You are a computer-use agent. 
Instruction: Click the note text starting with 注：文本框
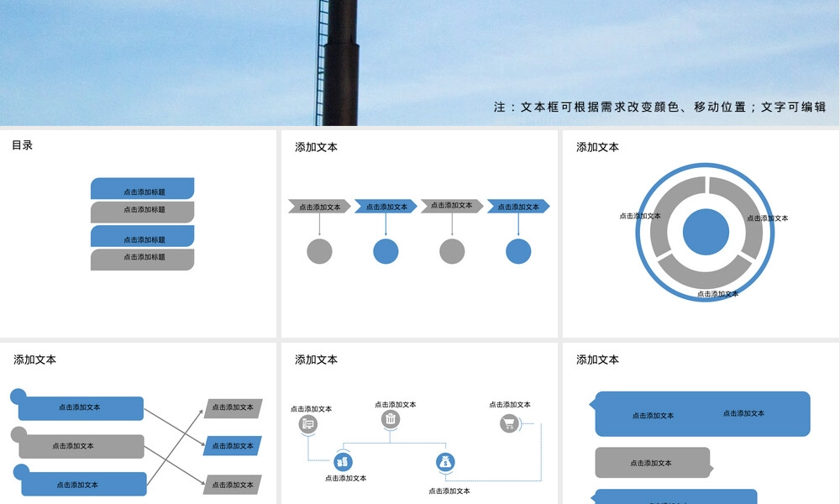(660, 108)
